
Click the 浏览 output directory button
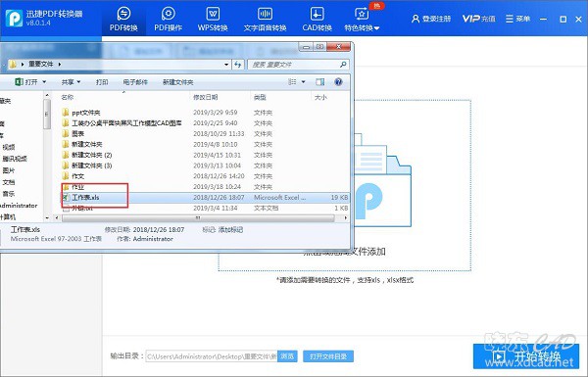click(x=287, y=356)
